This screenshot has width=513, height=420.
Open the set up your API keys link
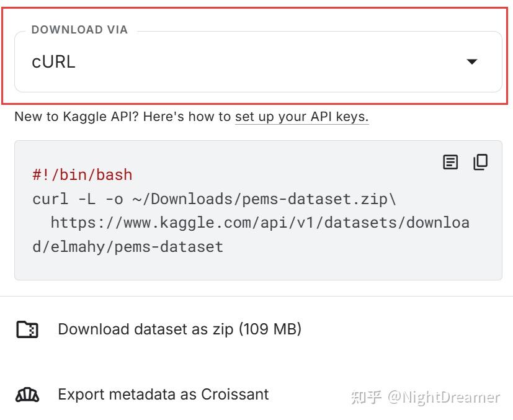click(x=301, y=117)
